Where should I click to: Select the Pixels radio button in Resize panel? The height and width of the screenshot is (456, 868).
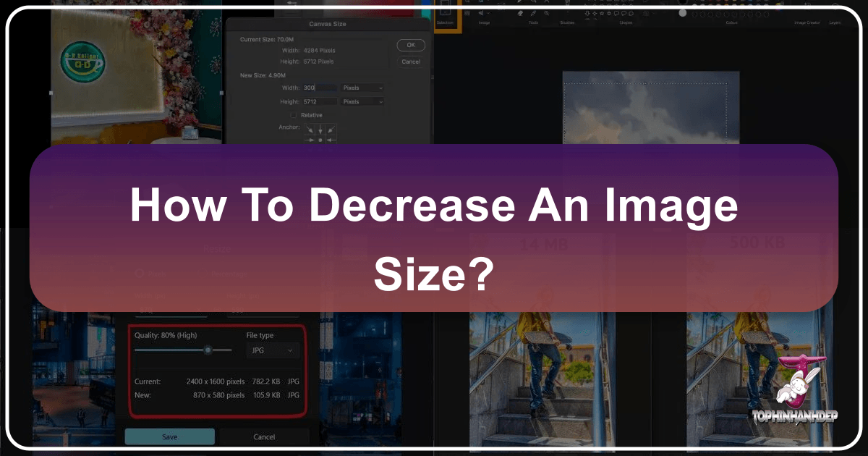coord(141,272)
